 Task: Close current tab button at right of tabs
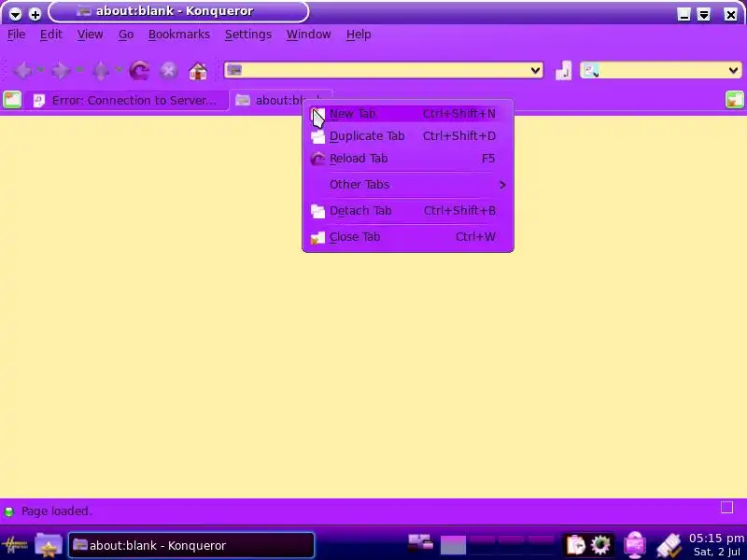pos(735,100)
